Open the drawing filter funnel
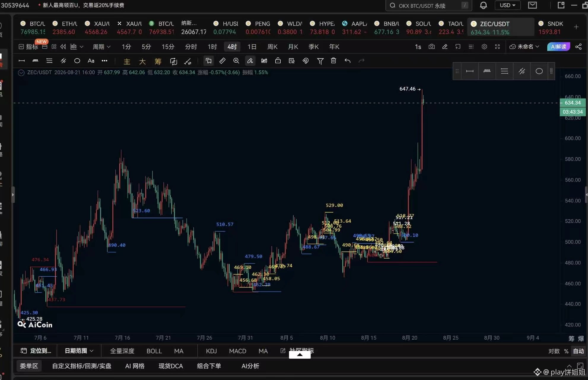Screen dimensions: 588x380 tap(320, 61)
